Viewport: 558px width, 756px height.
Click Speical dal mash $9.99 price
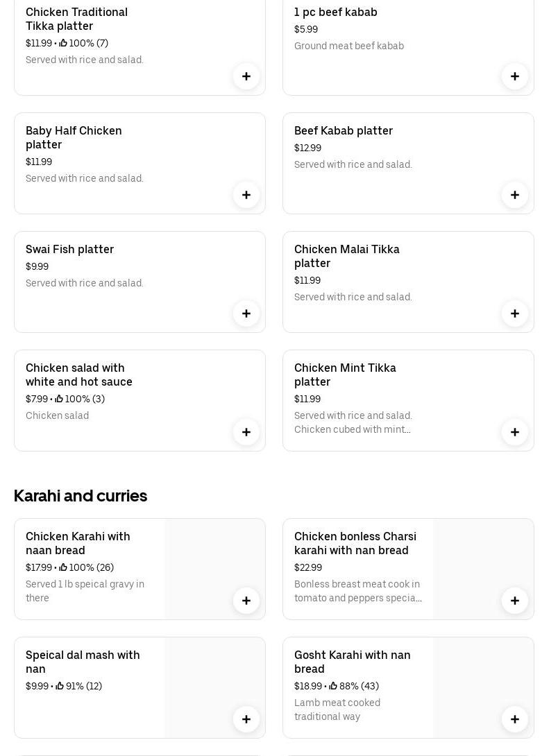(x=37, y=686)
